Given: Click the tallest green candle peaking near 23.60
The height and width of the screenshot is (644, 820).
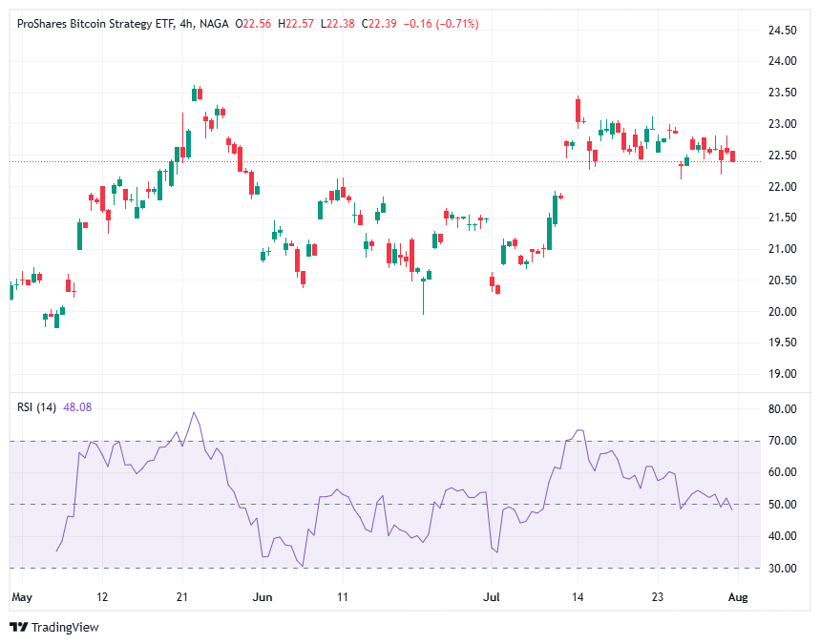Looking at the screenshot, I should pos(194,93).
